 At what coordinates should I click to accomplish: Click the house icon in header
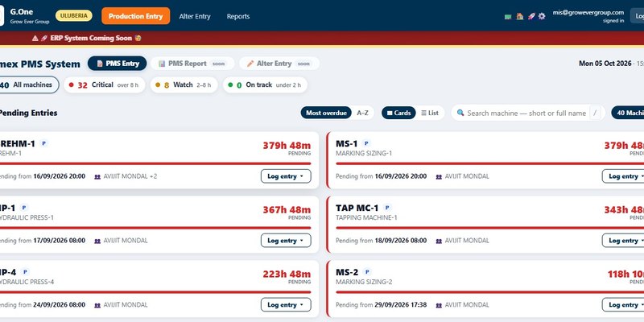coord(519,16)
